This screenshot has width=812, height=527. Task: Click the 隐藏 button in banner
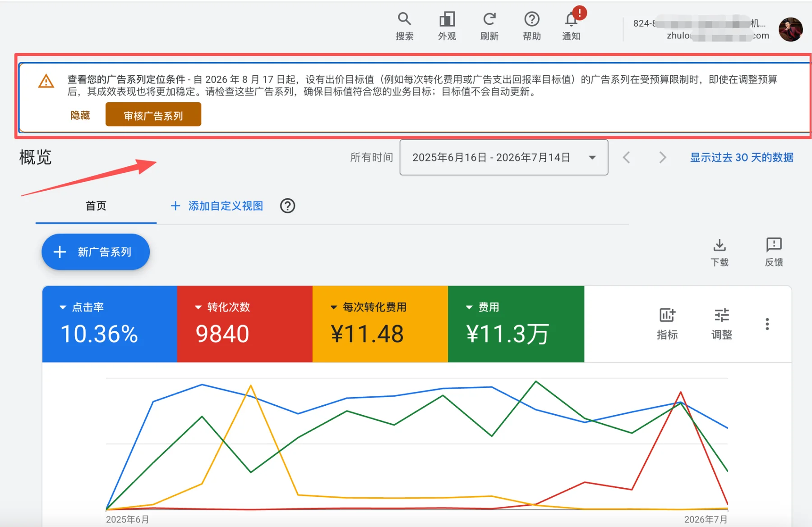80,115
